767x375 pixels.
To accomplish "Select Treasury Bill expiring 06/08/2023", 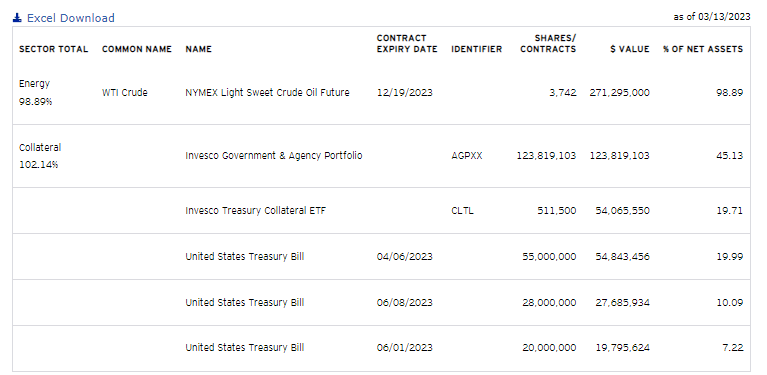I will [382, 303].
